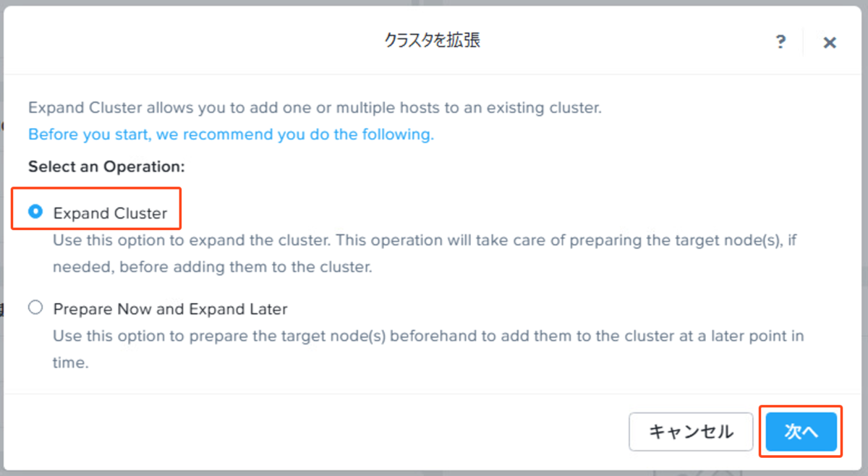Click the 'Prepare Now and Expand Later' label
Viewport: 868px width, 476px height.
[171, 310]
